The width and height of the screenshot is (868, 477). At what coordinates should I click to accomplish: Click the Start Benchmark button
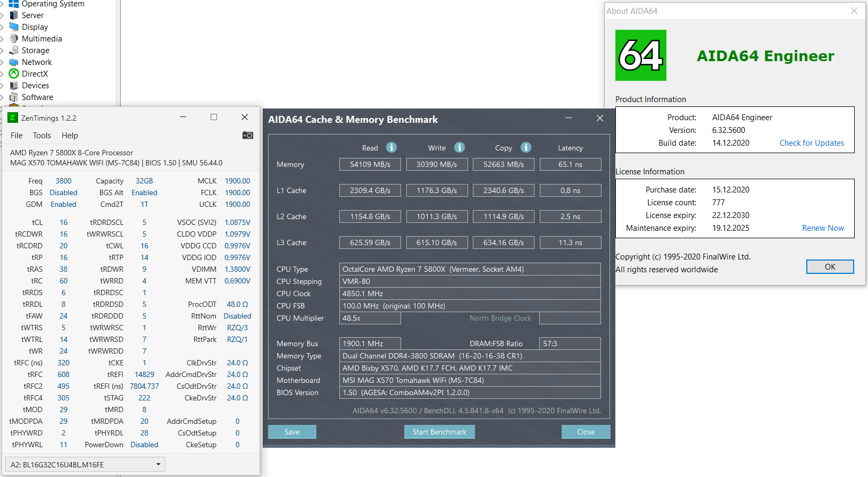439,432
